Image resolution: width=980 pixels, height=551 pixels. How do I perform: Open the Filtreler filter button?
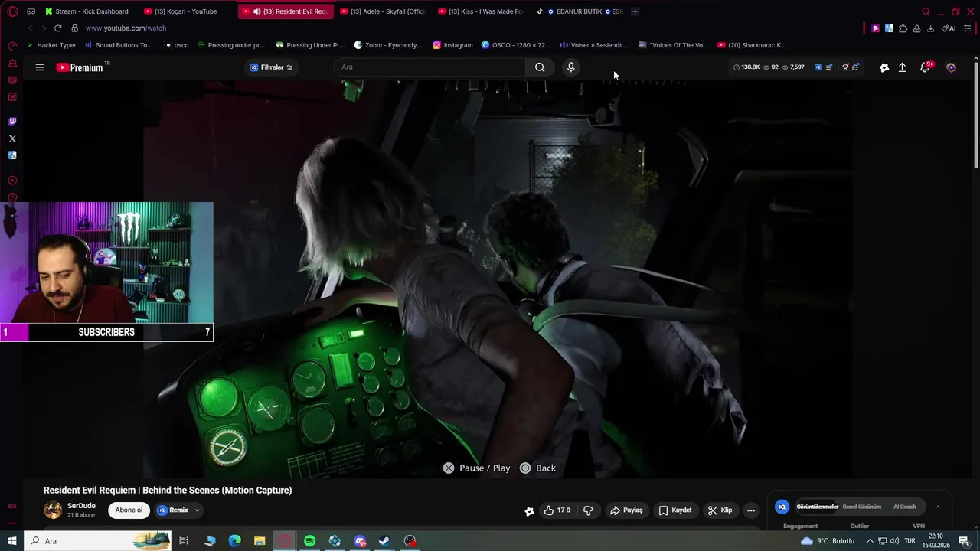(x=272, y=67)
